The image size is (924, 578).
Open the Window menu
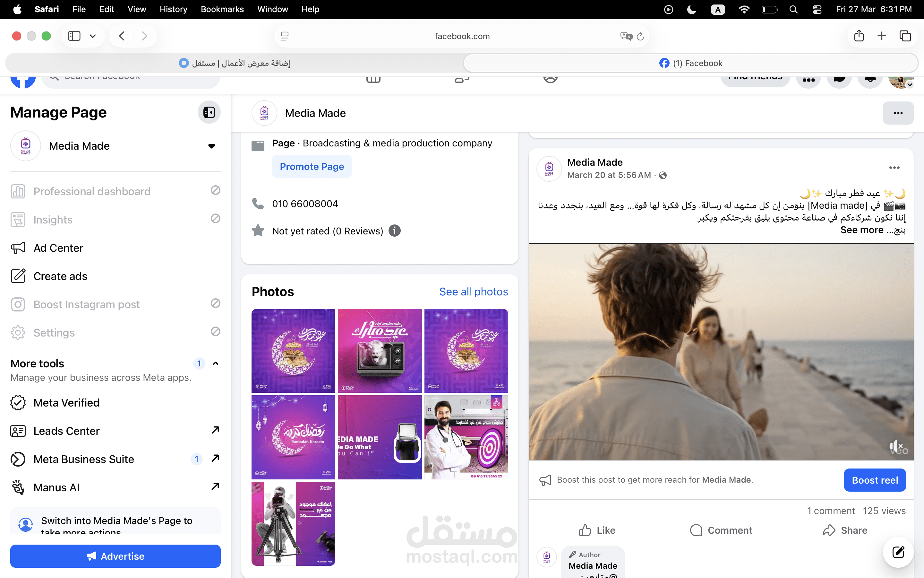coord(273,10)
